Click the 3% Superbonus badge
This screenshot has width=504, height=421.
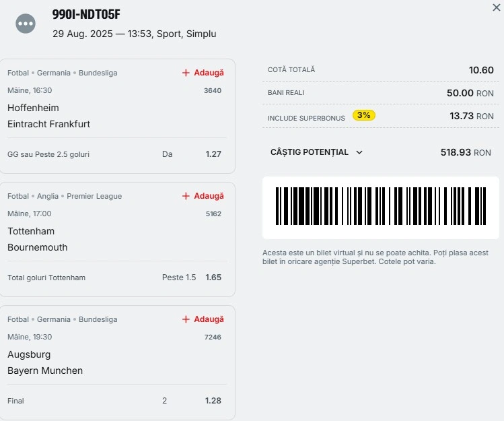point(364,115)
